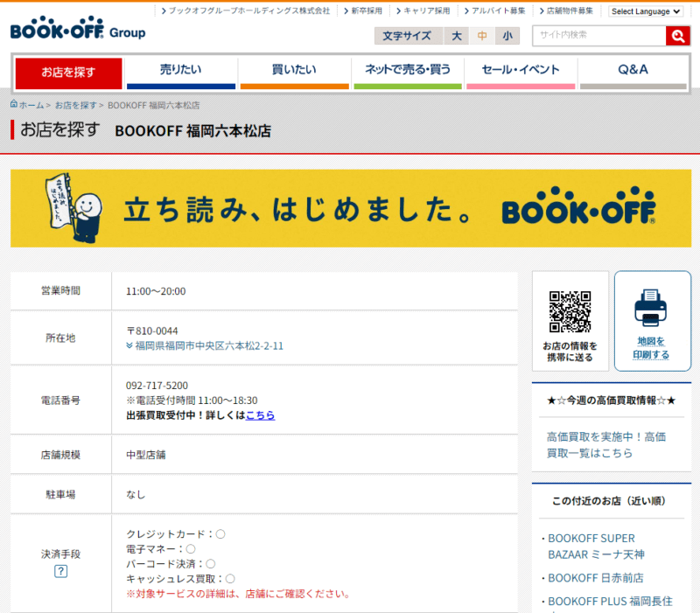Open the ネットで売る・買う navigation tab

pos(408,73)
